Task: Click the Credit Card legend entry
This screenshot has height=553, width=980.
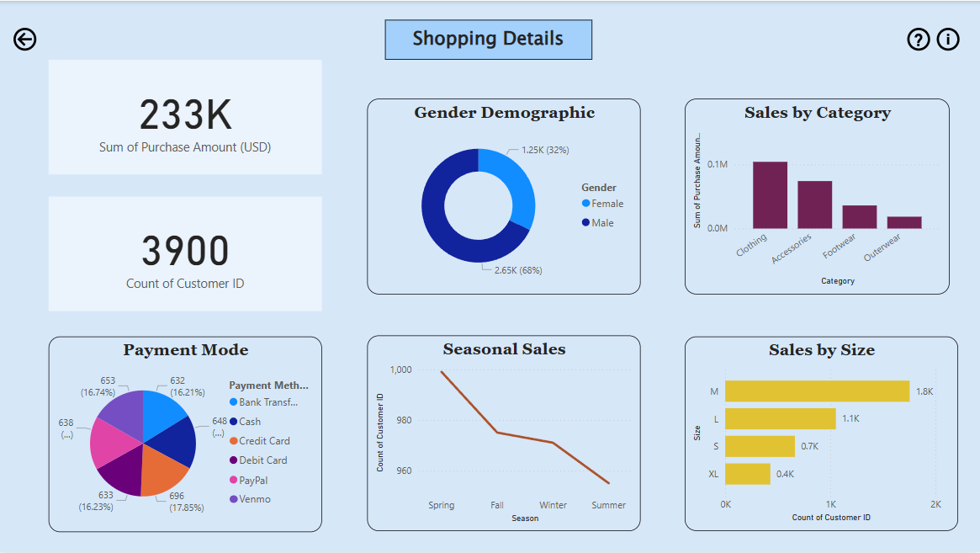Action: coord(259,441)
